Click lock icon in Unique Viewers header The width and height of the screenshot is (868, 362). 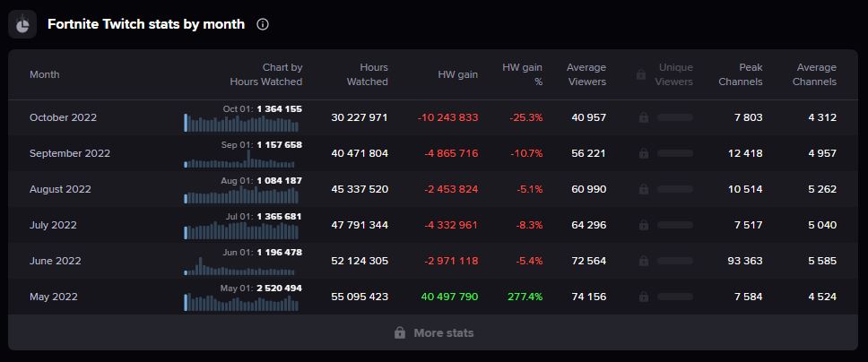point(641,74)
